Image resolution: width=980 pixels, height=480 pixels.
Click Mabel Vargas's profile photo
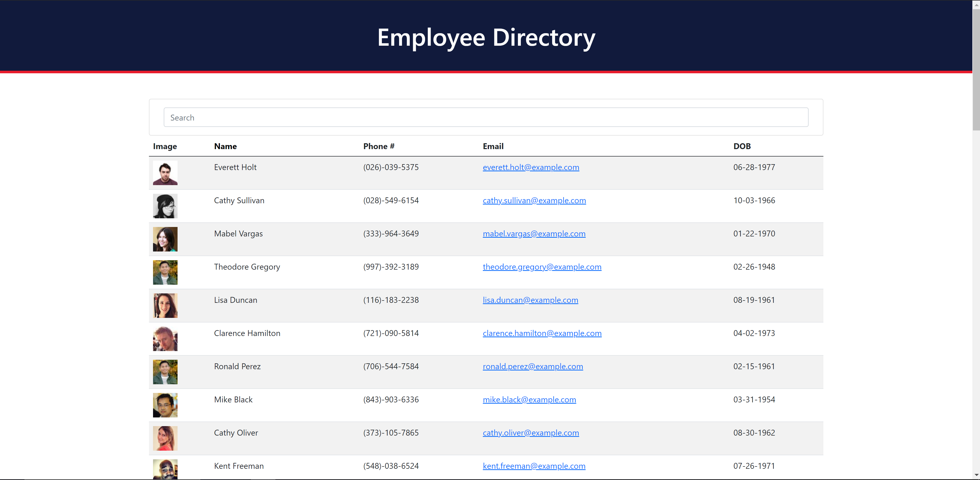tap(165, 239)
